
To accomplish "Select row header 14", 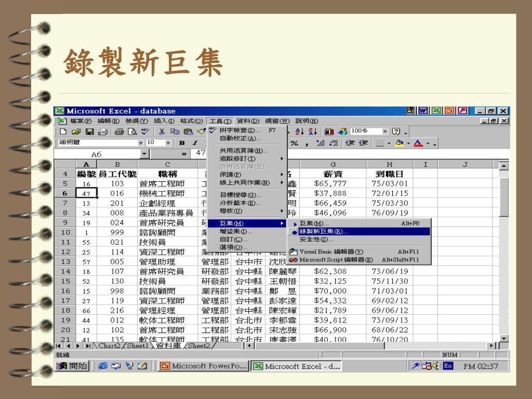I will (65, 271).
